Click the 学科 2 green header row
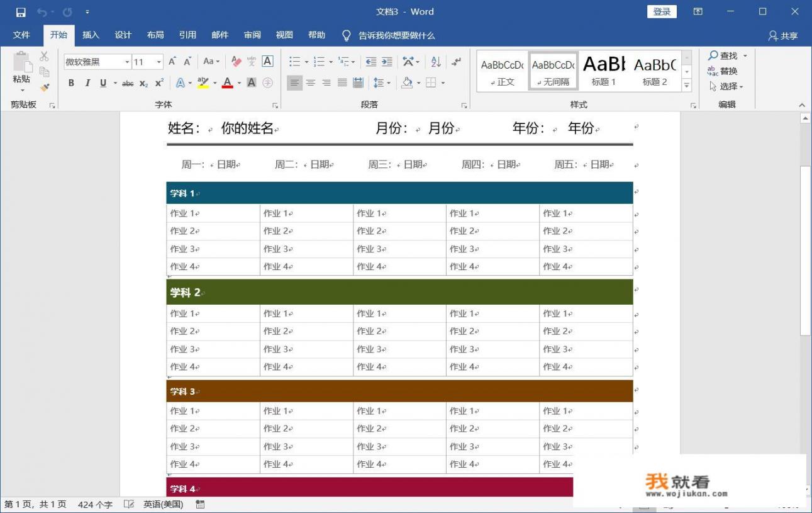This screenshot has height=513, width=812. tap(399, 292)
